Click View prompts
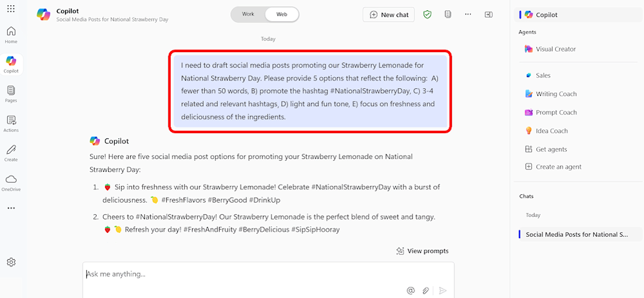Viewport: 644px width, 298px height. tap(422, 251)
